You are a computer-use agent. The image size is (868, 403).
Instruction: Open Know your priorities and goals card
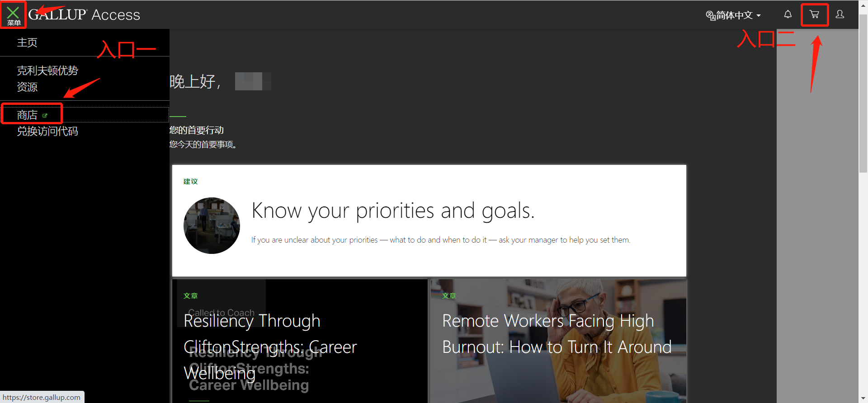429,220
